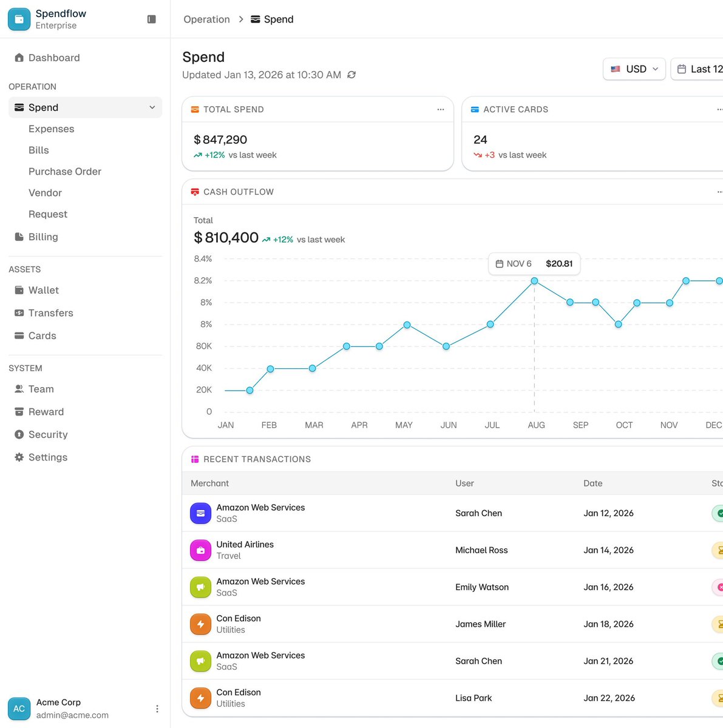The image size is (723, 728).
Task: Sort by the User column header
Action: (x=464, y=484)
